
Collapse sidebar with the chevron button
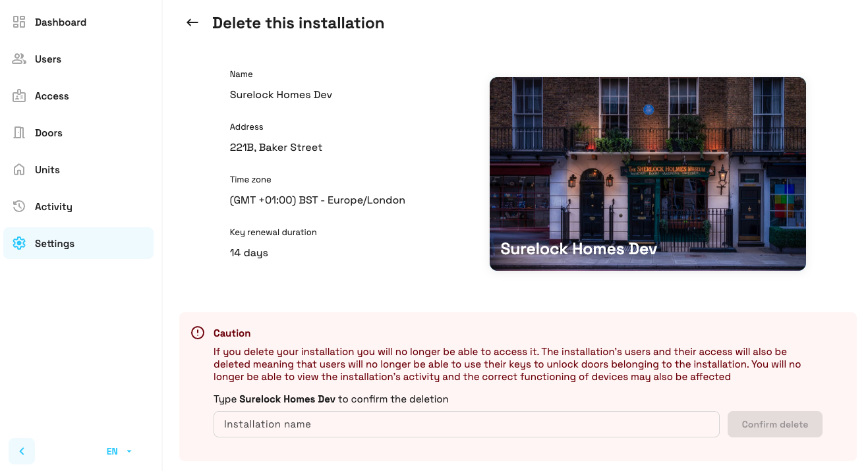[22, 451]
